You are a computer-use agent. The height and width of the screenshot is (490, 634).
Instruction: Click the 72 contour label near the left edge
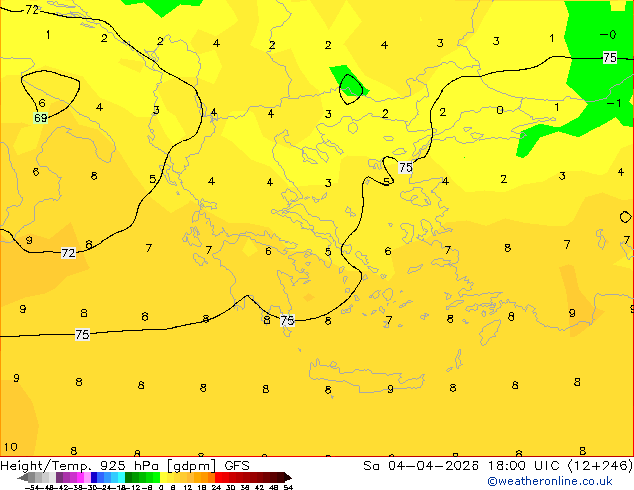click(68, 254)
